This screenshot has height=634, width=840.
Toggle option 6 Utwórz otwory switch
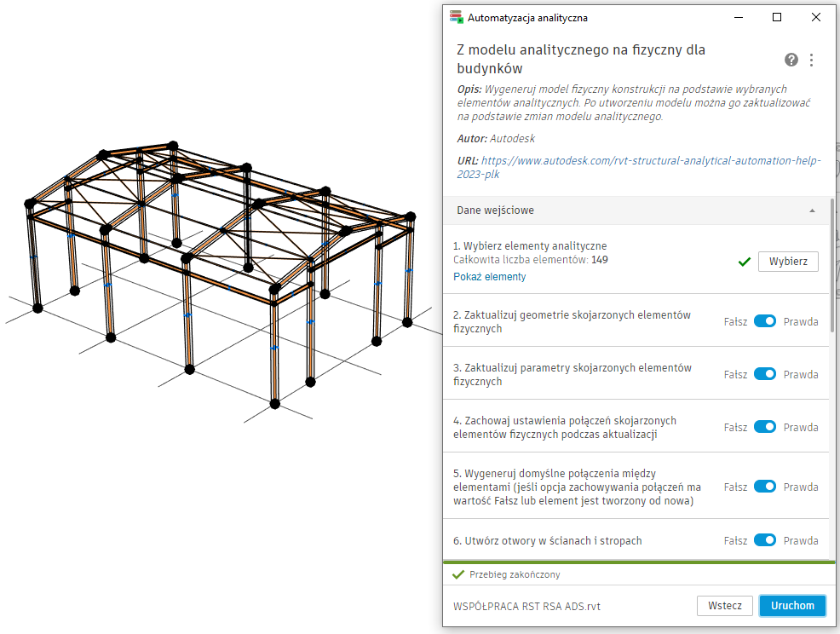[x=764, y=539]
